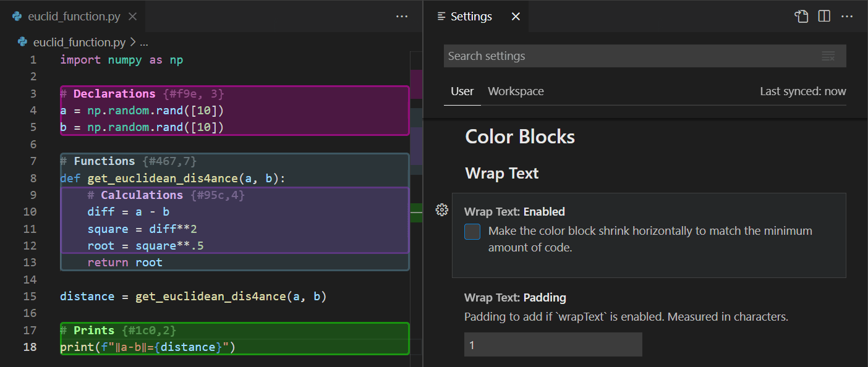Select the User settings tab

pos(462,91)
